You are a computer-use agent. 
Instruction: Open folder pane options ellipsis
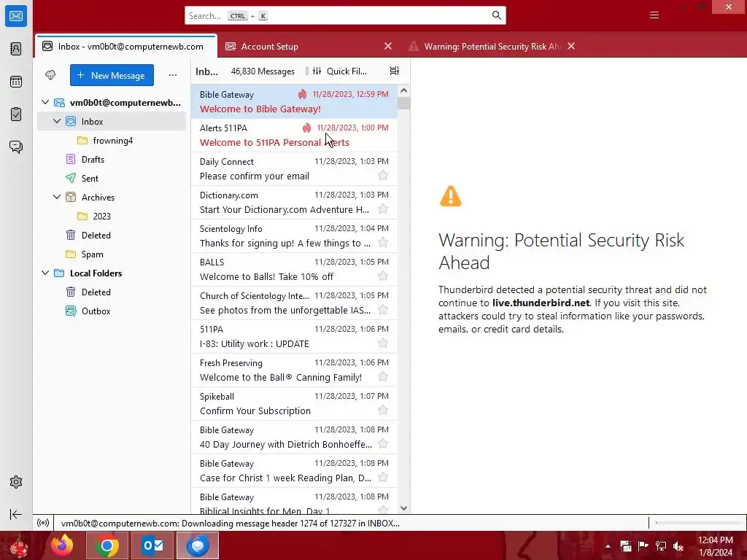tap(173, 75)
